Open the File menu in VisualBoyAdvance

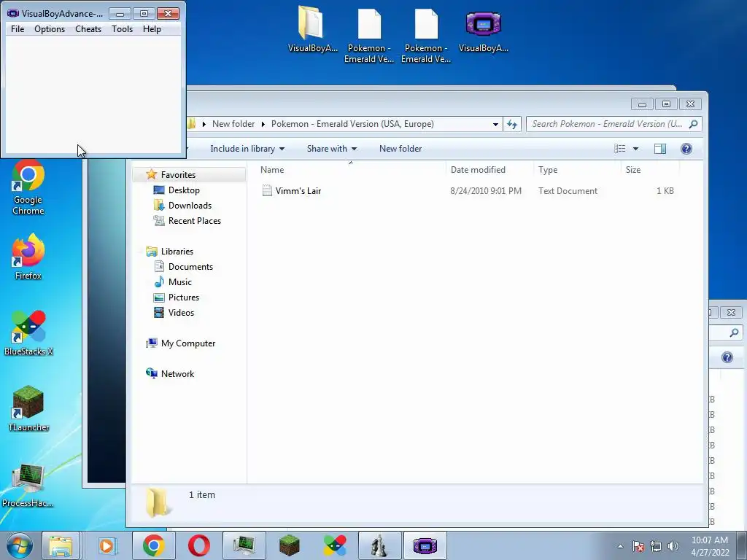coord(18,29)
